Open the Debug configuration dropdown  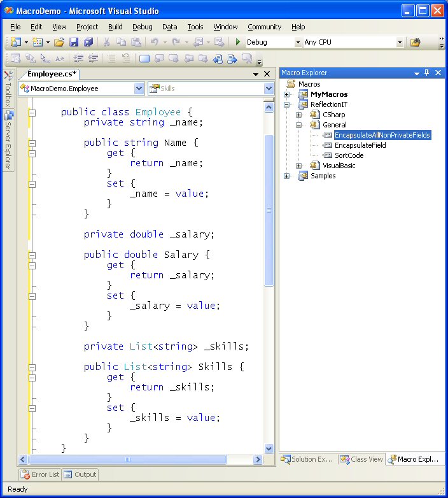click(x=298, y=42)
